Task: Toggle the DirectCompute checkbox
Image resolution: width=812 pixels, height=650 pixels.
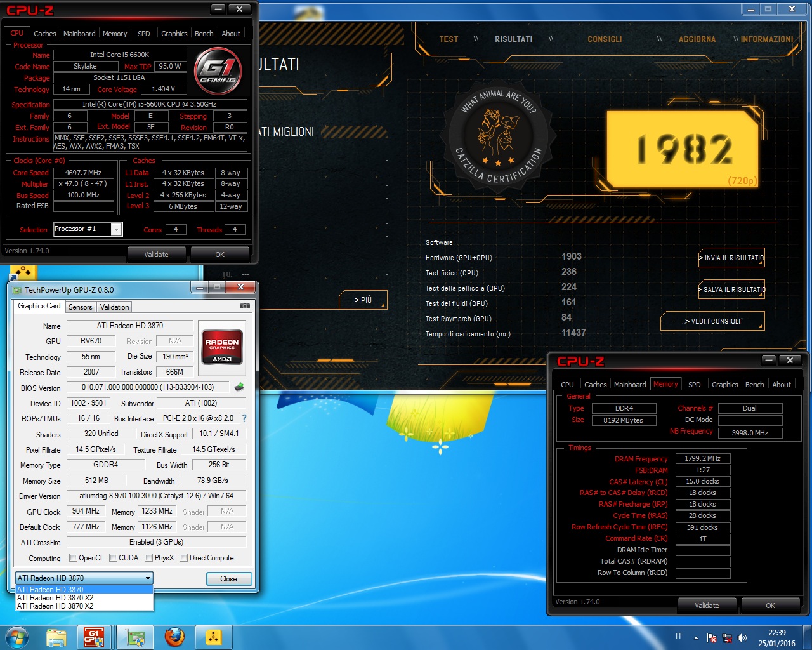Action: tap(183, 558)
